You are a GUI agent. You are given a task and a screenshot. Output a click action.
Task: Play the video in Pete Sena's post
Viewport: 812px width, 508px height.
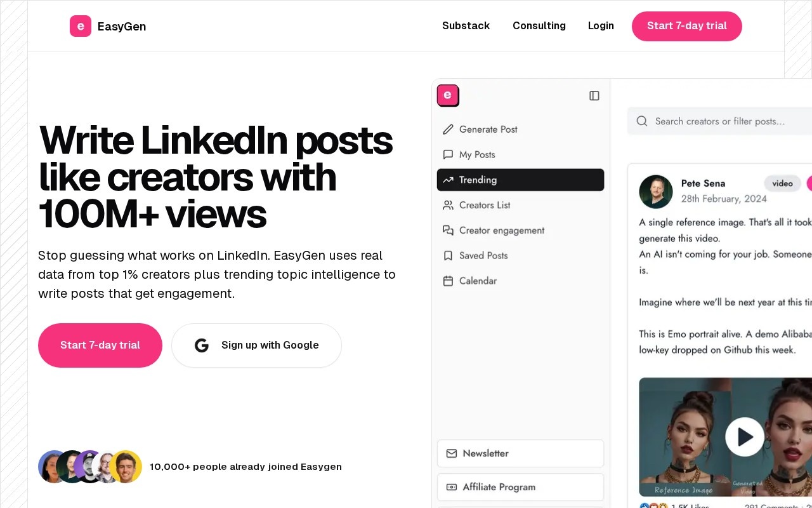pos(745,437)
